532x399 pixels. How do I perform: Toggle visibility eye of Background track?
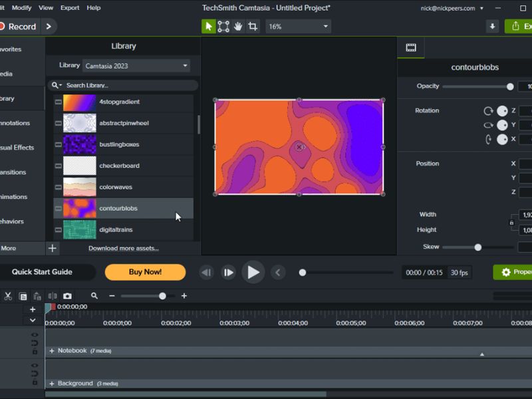35,366
